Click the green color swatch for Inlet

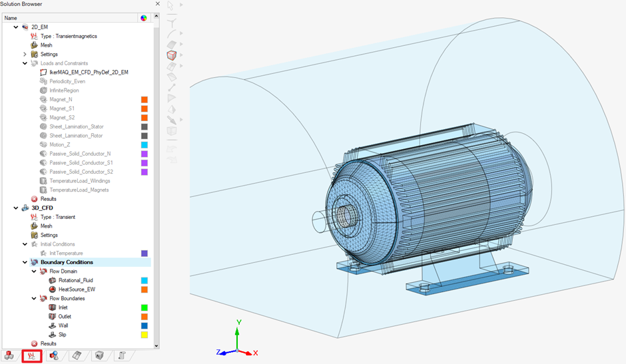point(144,307)
